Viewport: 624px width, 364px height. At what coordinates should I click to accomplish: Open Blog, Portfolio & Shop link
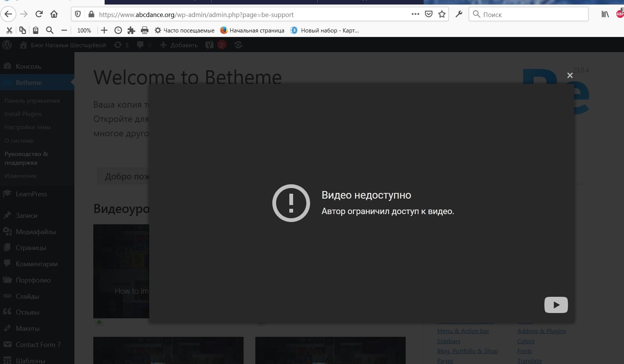pos(468,351)
